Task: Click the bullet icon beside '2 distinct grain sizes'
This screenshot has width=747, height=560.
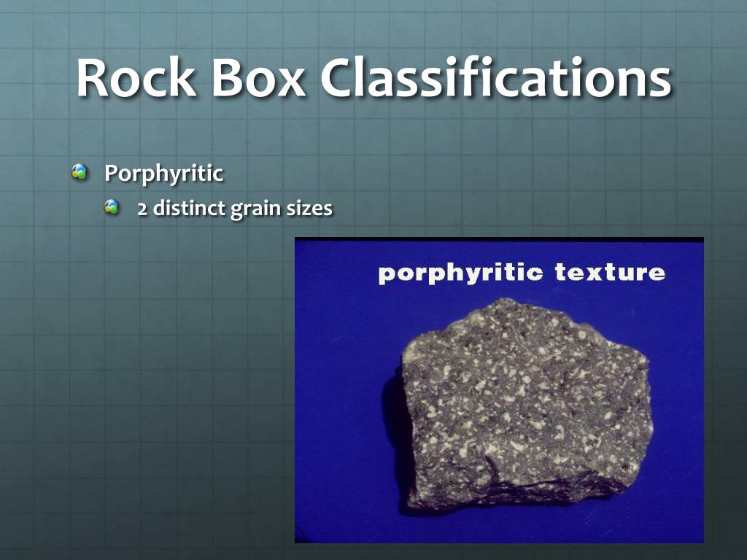Action: click(x=112, y=206)
